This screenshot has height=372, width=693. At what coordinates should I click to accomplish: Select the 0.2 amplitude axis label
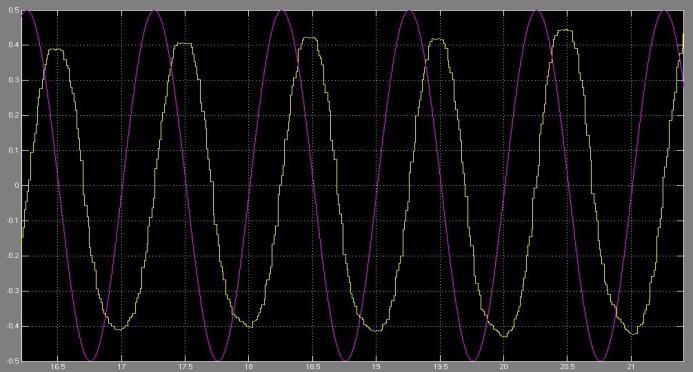(x=13, y=115)
